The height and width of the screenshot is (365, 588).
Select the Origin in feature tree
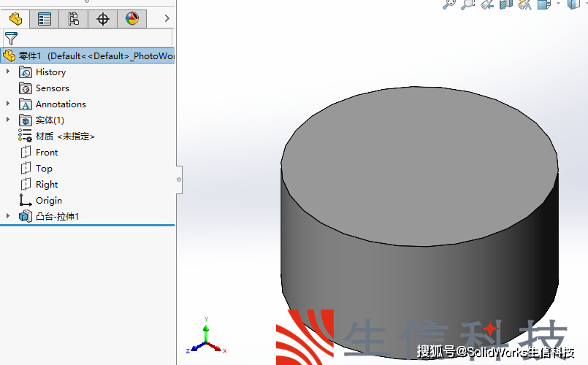click(48, 200)
